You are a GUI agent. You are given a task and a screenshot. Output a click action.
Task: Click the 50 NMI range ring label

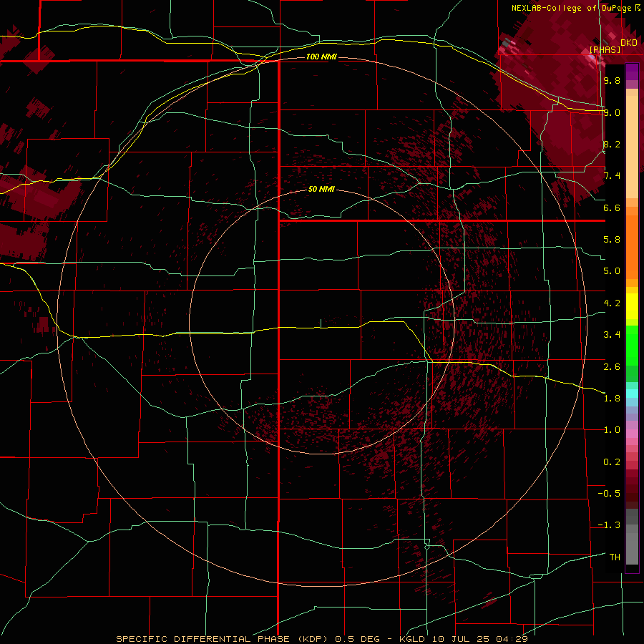(321, 189)
